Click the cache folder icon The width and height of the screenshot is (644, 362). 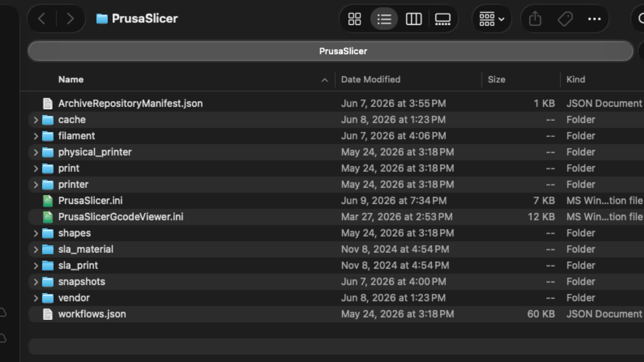[x=48, y=120]
